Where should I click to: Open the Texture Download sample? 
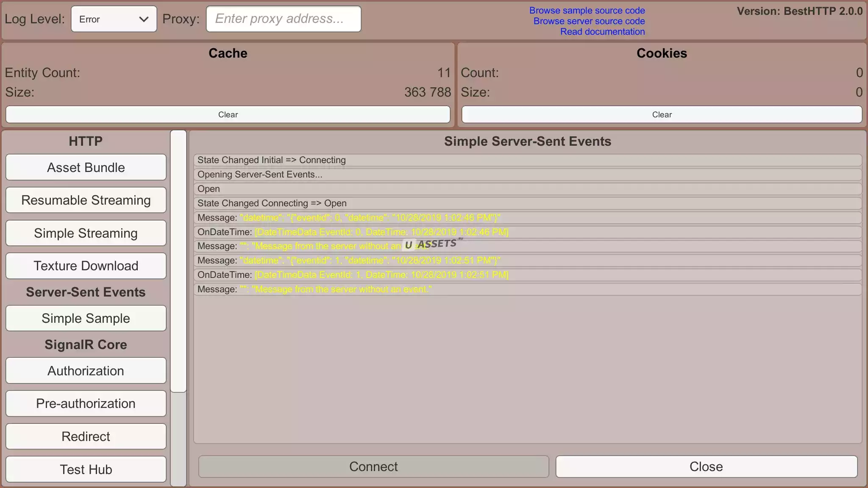pos(86,266)
